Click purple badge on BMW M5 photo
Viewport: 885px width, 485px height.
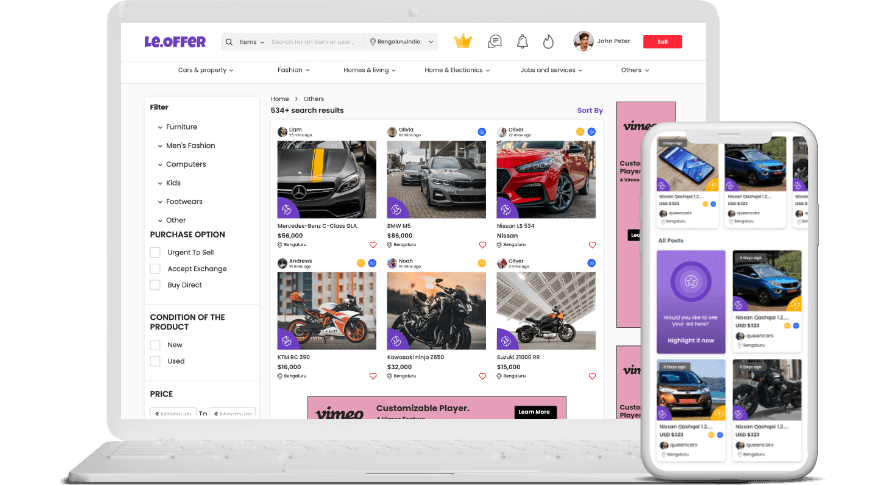(x=396, y=209)
